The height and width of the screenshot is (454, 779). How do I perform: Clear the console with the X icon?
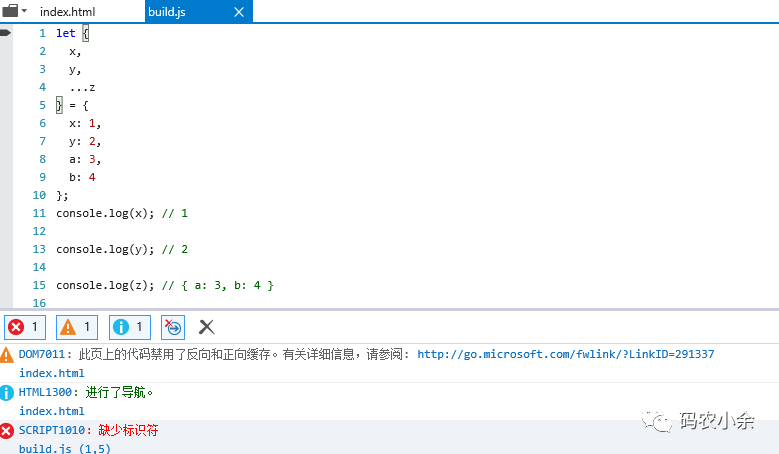point(206,327)
